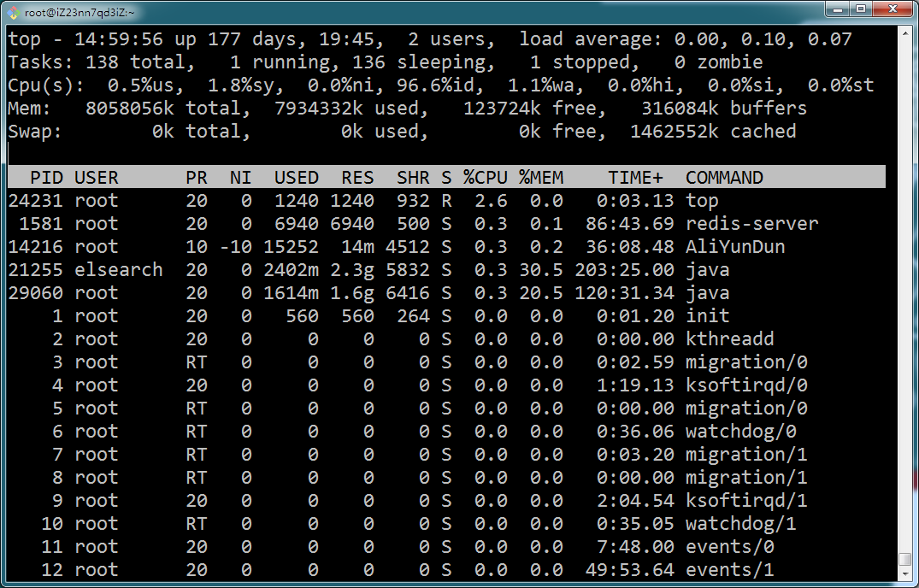
Task: Click the window title text root@iZ23nn7qd3iZ
Action: [x=80, y=12]
